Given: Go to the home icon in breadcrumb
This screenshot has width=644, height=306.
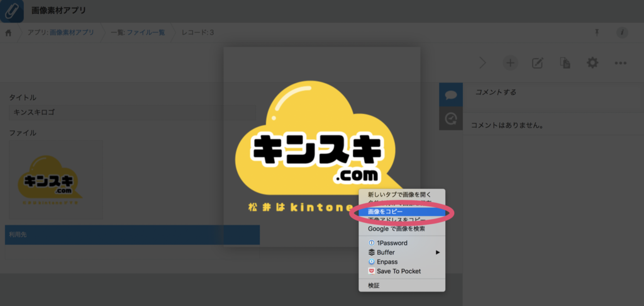Looking at the screenshot, I should pos(8,33).
